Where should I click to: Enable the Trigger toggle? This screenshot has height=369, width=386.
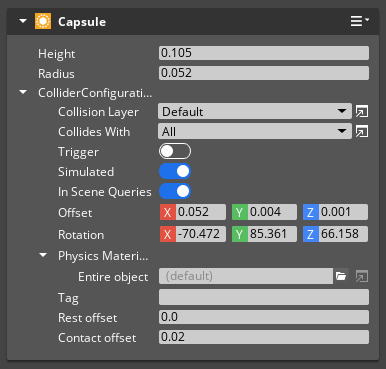coord(175,151)
